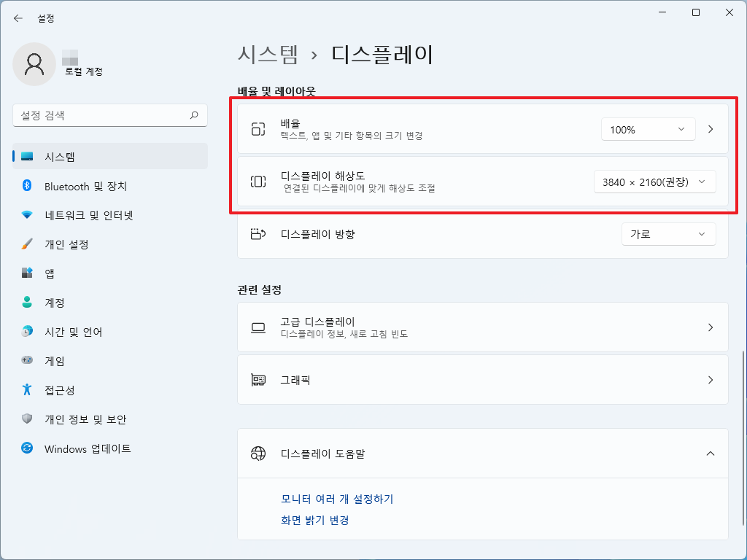The image size is (747, 560).
Task: Open 고급 디스플레이 via its chevron
Action: 711,327
